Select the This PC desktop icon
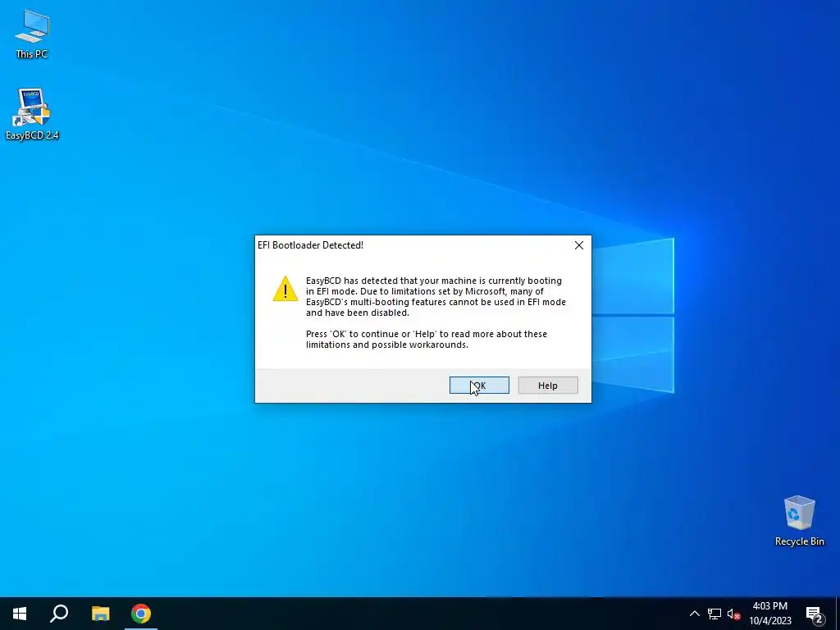Viewport: 840px width, 630px height. [32, 34]
